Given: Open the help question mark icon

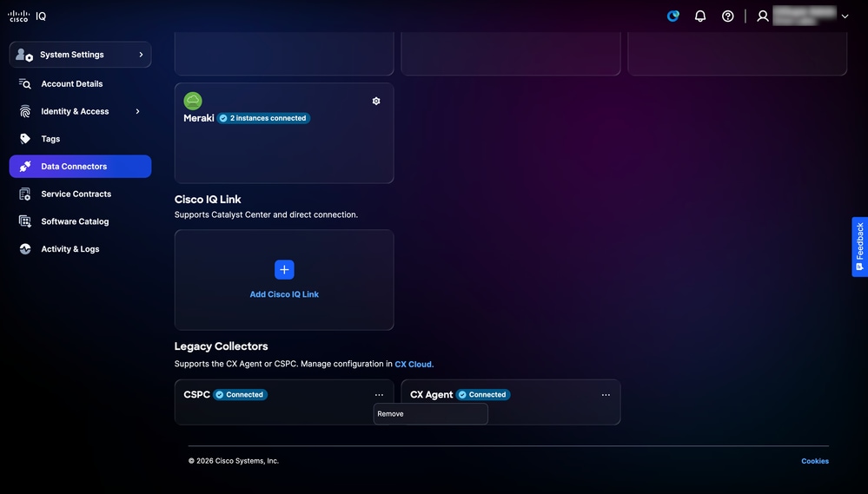Looking at the screenshot, I should [x=728, y=16].
